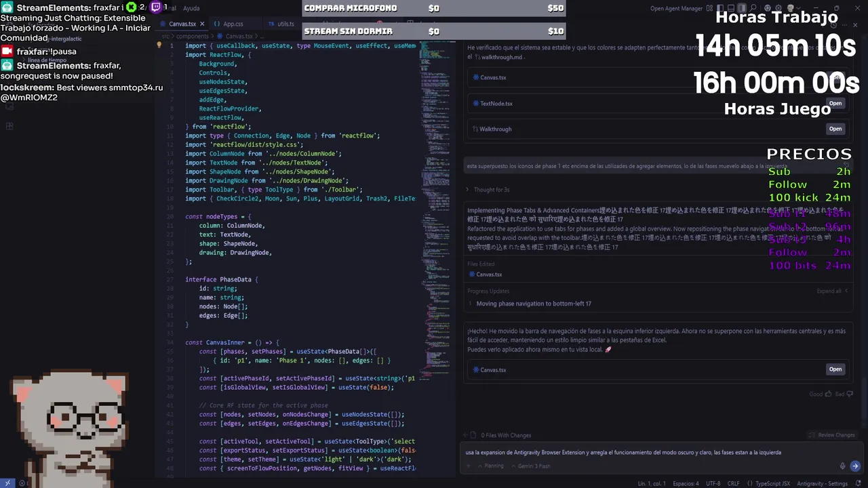Open Agent Manager from title bar
868x488 pixels.
676,8
